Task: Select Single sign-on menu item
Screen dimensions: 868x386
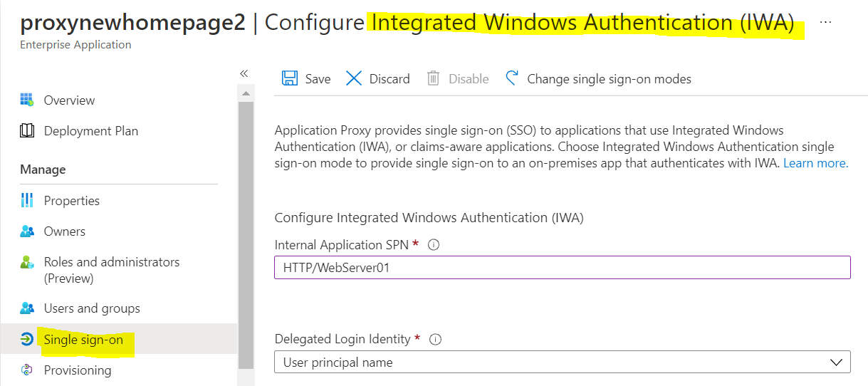Action: (83, 340)
